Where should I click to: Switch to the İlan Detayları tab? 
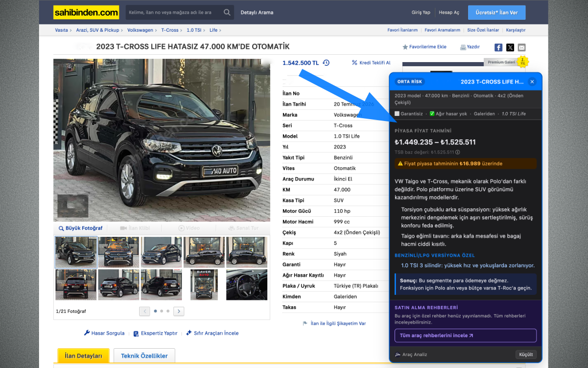tap(84, 356)
